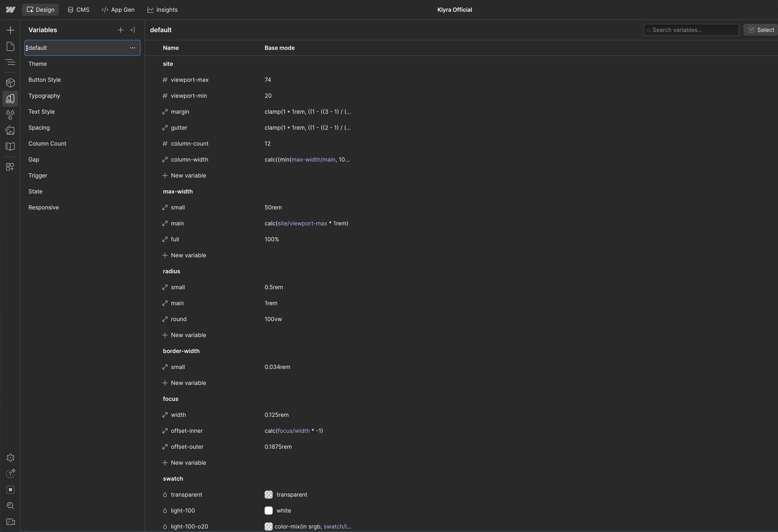Screen dimensions: 778x532
Task: Collapse the Variables panel arrow
Action: click(133, 30)
